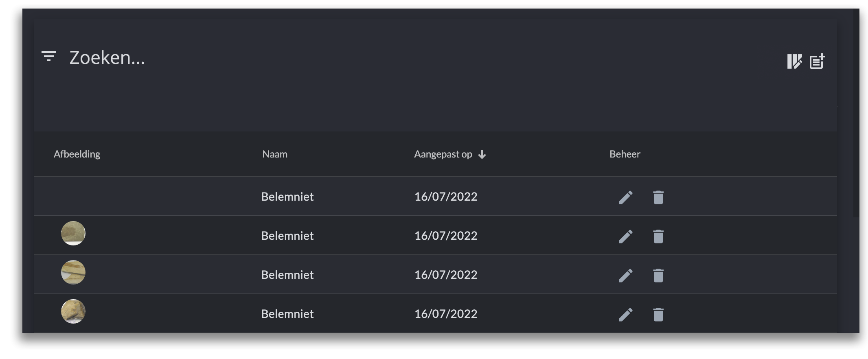Viewport: 868px width, 359px height.
Task: Delete the second Belemniet row
Action: [x=658, y=236]
